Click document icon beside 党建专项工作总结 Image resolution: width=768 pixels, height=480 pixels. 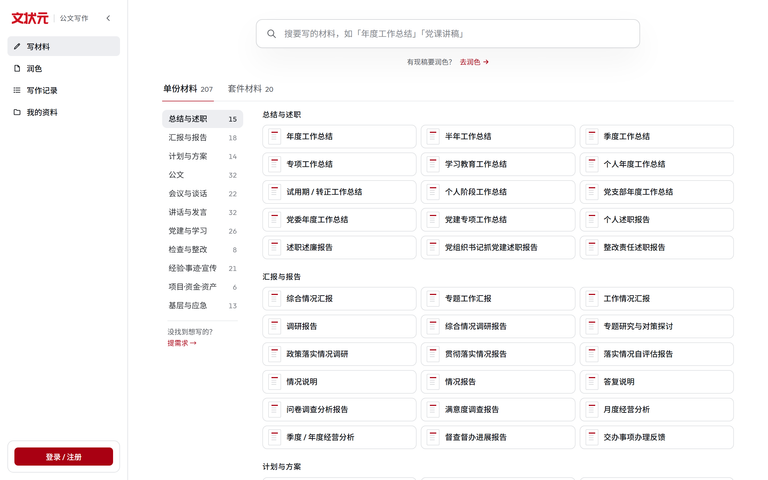433,219
